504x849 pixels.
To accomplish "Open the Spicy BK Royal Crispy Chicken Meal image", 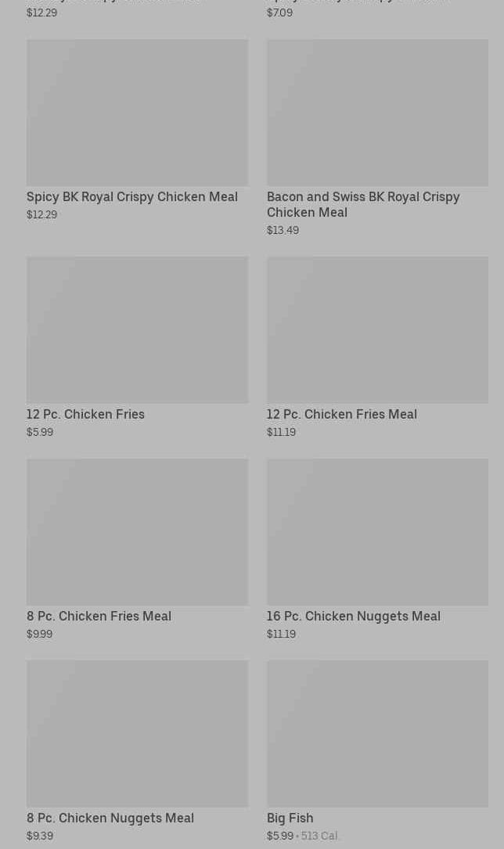I will tap(137, 113).
